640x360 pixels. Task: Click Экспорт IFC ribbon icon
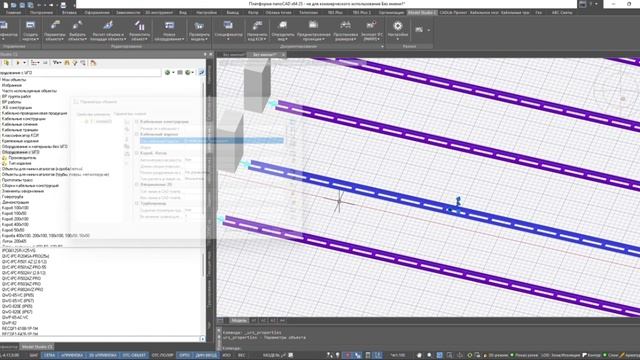tap(371, 25)
